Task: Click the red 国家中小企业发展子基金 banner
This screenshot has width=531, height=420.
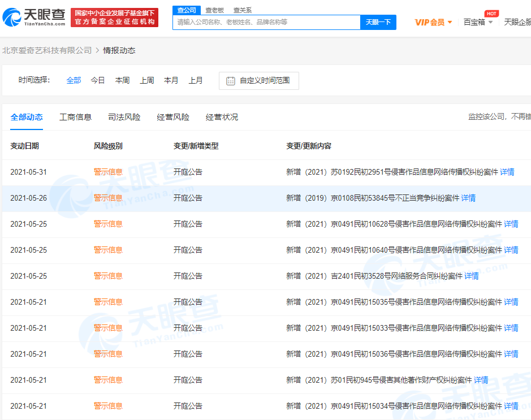Action: (x=114, y=18)
